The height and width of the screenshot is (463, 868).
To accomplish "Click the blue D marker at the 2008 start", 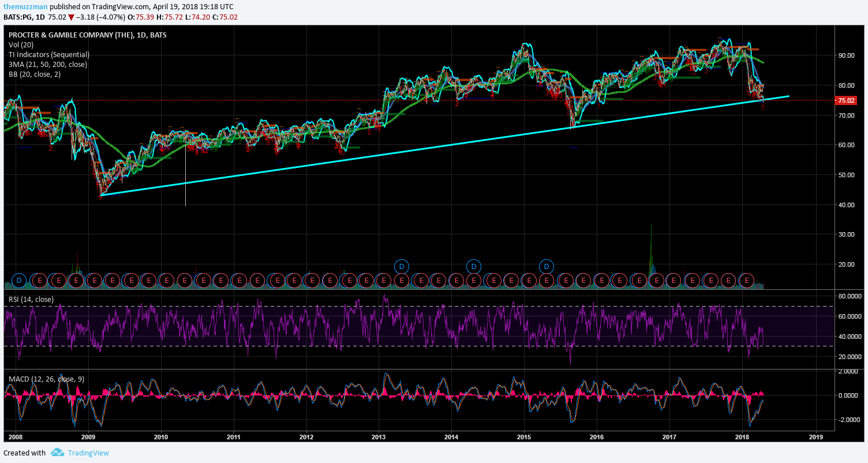I will [19, 281].
